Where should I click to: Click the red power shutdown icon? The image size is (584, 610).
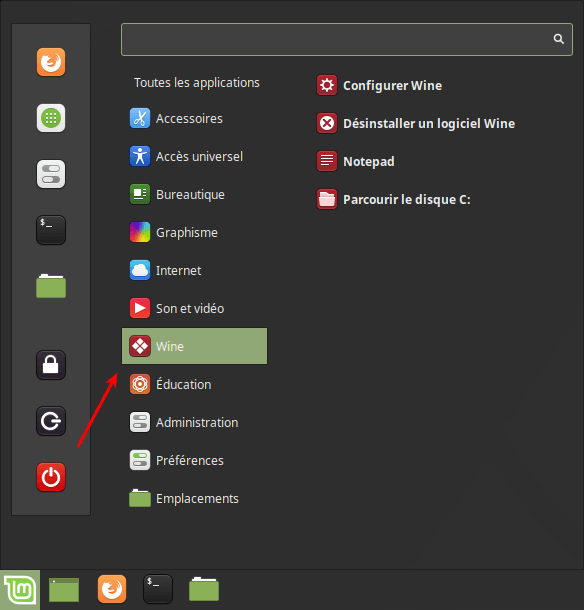[51, 477]
